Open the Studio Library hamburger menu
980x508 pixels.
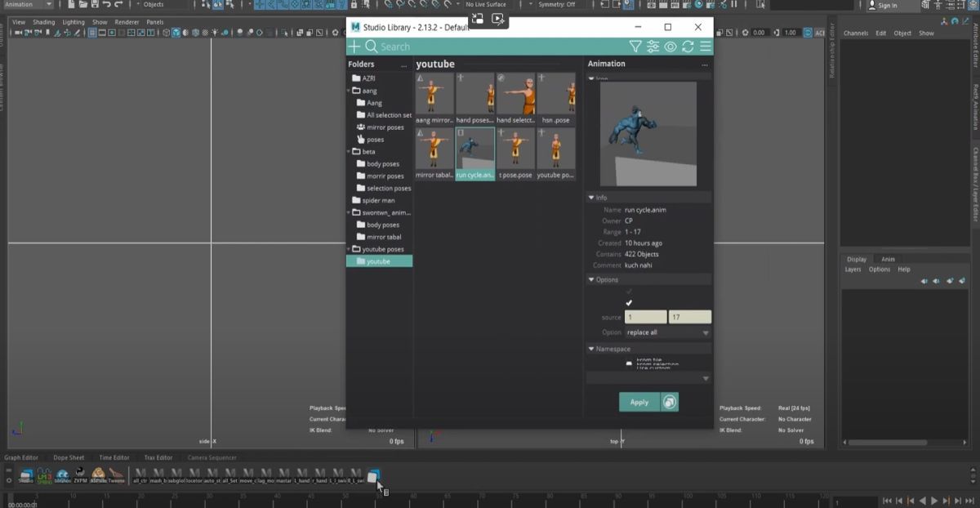[x=705, y=47]
